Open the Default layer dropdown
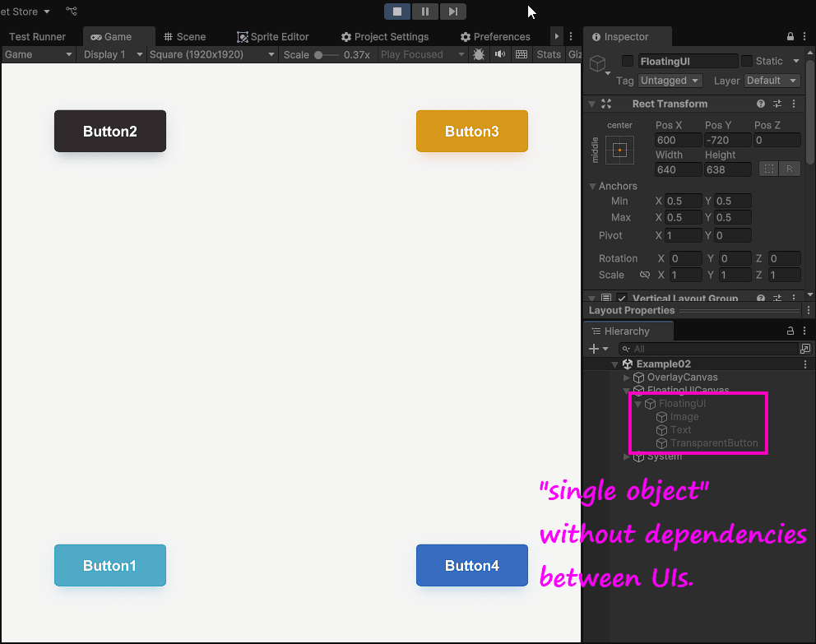 772,81
